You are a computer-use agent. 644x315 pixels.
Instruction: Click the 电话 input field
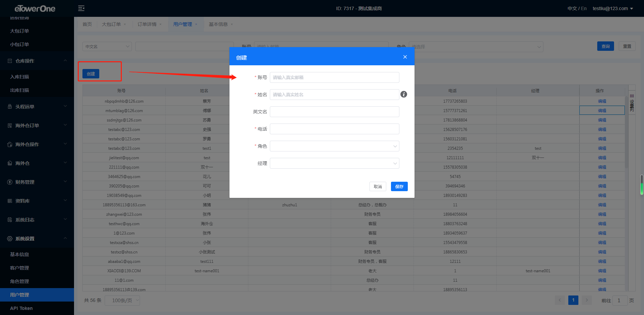[334, 129]
